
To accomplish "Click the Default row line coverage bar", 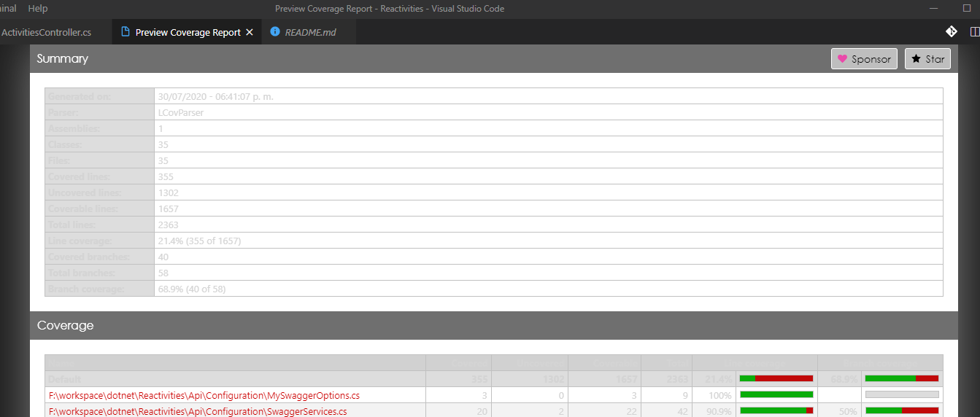I will [x=776, y=378].
